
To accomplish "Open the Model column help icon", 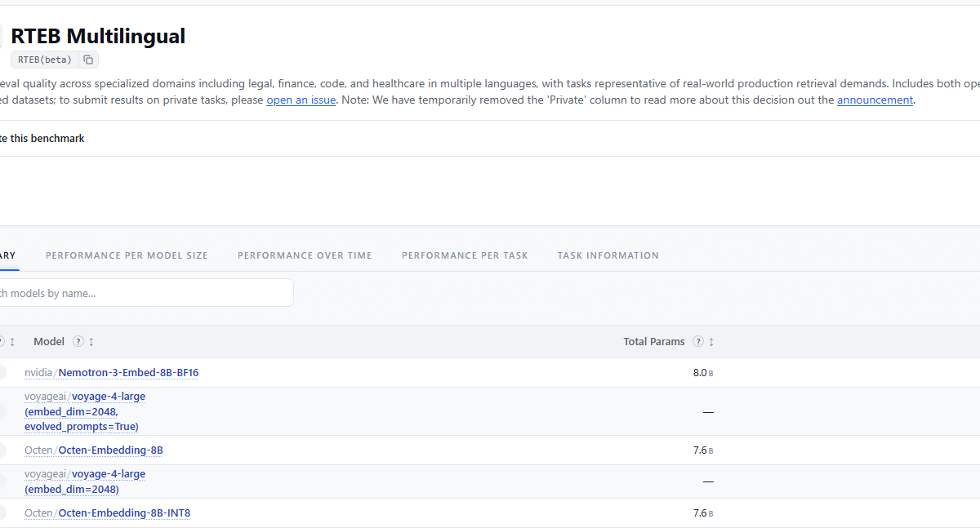I will (x=78, y=341).
